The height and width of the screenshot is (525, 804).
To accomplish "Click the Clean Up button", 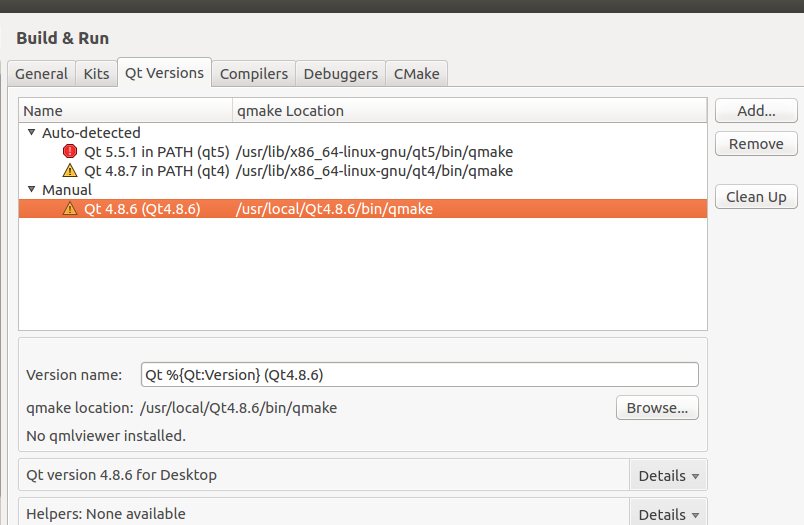I will (x=756, y=197).
